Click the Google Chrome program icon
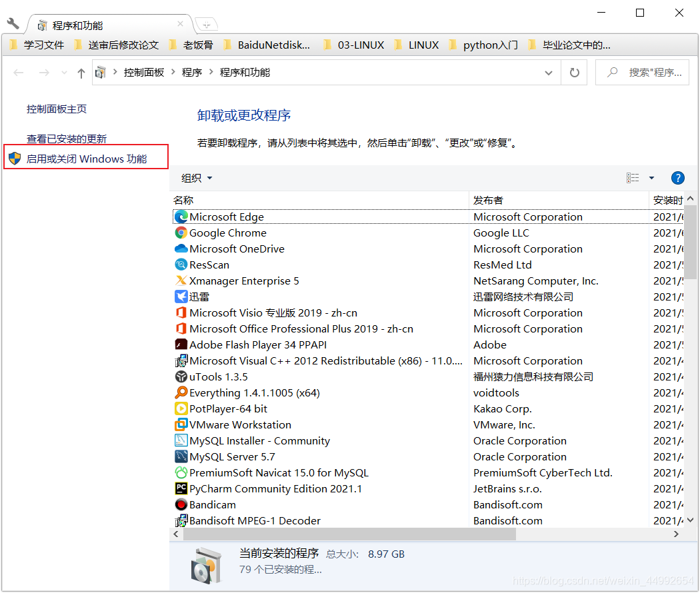Image resolution: width=700 pixels, height=593 pixels. click(181, 233)
